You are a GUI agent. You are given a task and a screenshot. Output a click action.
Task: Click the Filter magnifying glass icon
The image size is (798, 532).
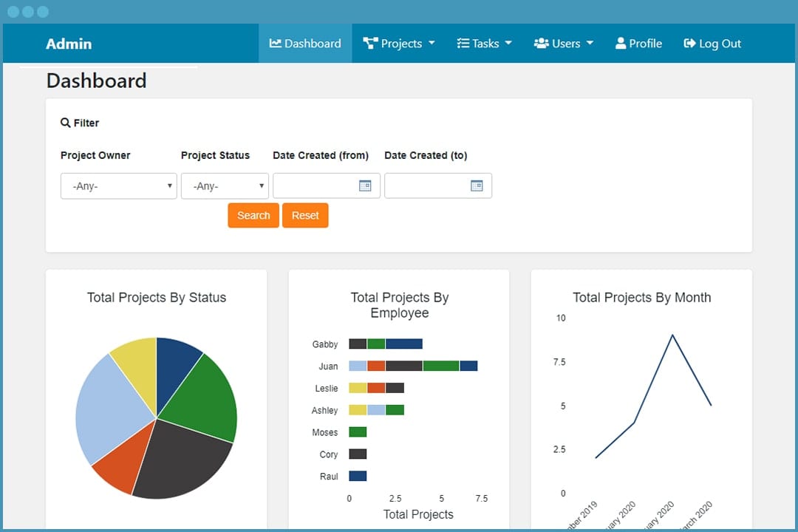click(65, 122)
